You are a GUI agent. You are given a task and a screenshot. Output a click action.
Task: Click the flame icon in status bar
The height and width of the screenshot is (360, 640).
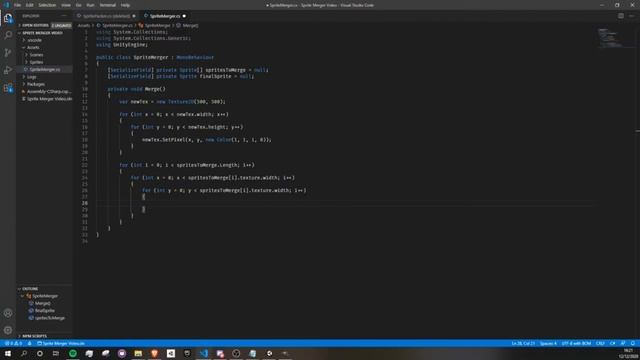(29, 343)
